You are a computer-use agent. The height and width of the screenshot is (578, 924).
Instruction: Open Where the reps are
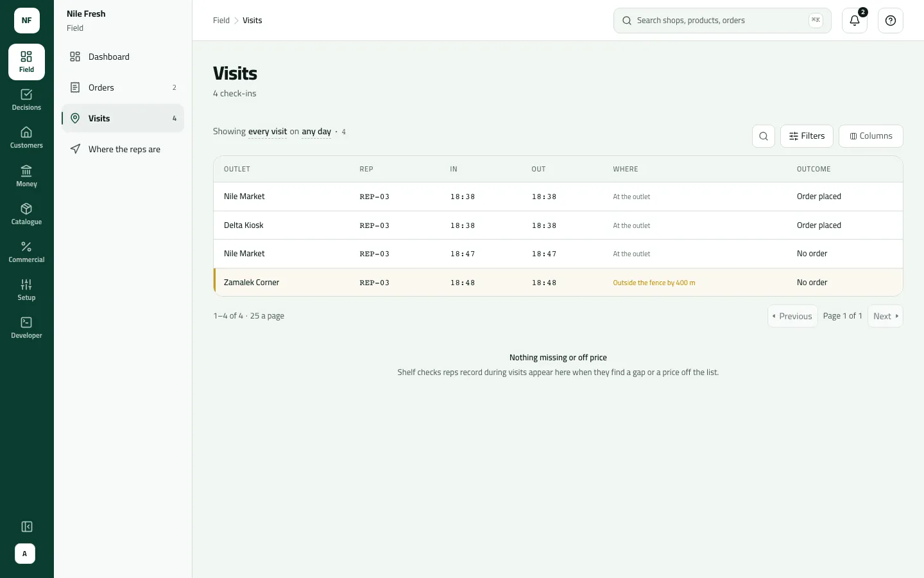(x=123, y=149)
